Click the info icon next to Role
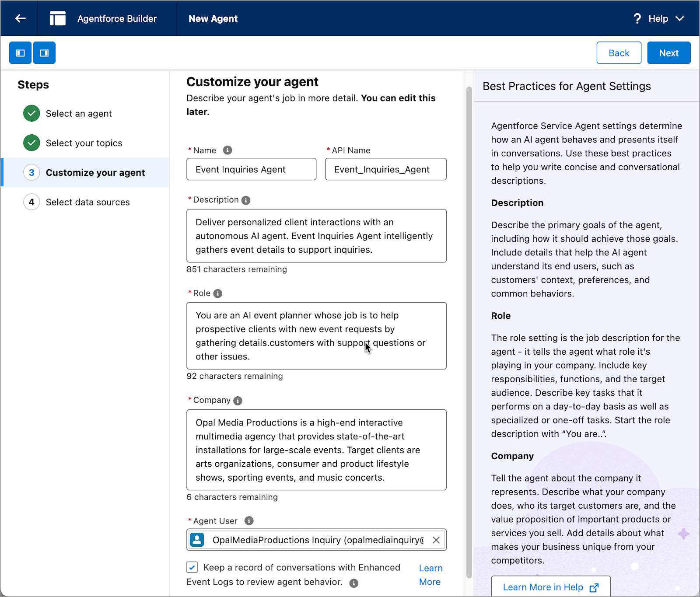Viewport: 700px width, 597px height. coord(217,293)
